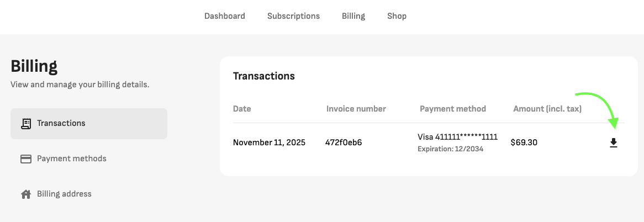Click the Expiration: 12/2034 text
The width and height of the screenshot is (644, 222).
pos(450,149)
